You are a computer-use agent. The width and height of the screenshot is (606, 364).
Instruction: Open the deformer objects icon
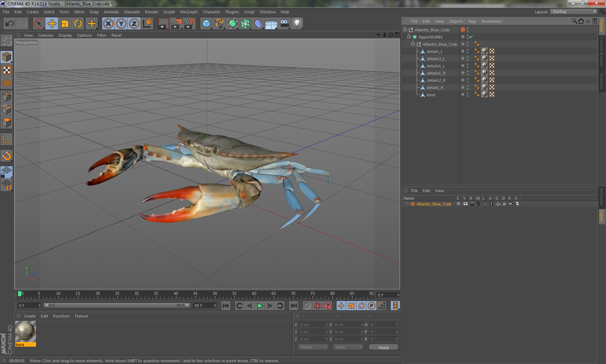click(258, 24)
